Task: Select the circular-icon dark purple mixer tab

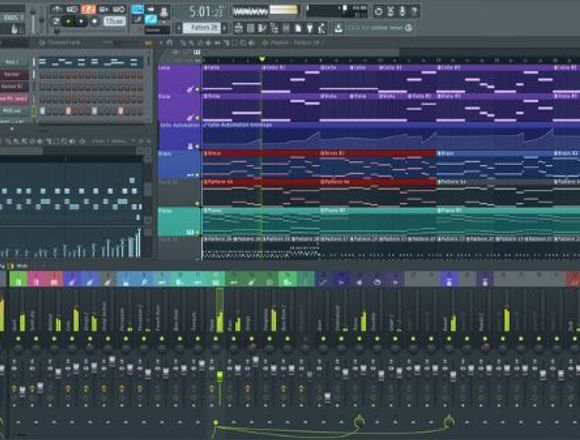Action: (377, 279)
